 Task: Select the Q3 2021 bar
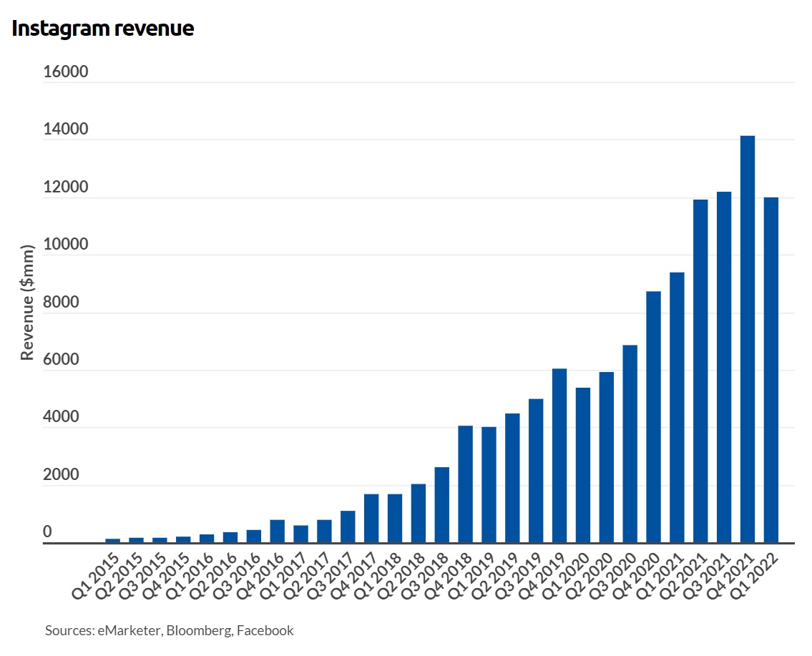pyautogui.click(x=723, y=368)
